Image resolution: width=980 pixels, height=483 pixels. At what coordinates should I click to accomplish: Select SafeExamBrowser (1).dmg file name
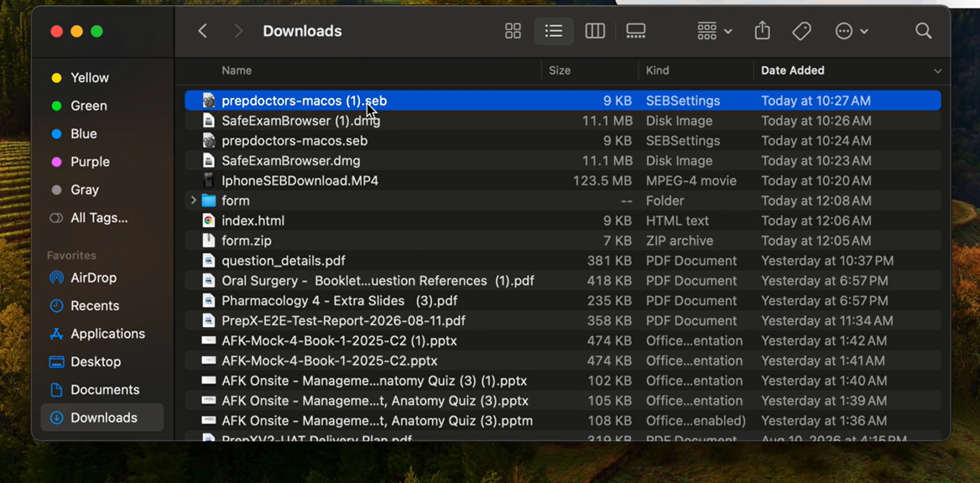point(300,121)
